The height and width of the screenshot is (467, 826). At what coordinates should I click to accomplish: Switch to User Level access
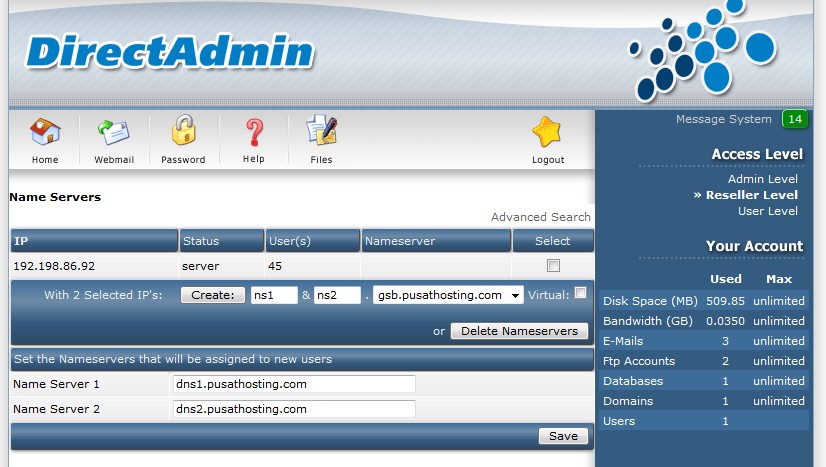coord(768,211)
